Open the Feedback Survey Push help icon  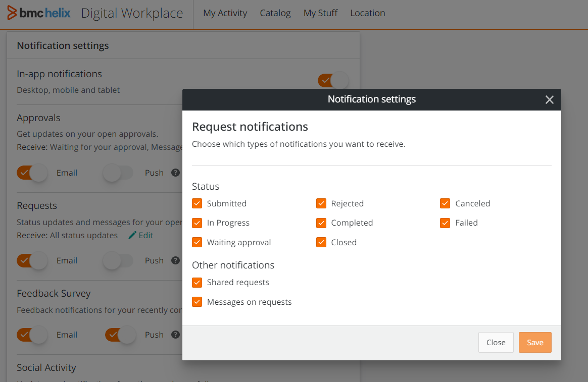(x=175, y=335)
